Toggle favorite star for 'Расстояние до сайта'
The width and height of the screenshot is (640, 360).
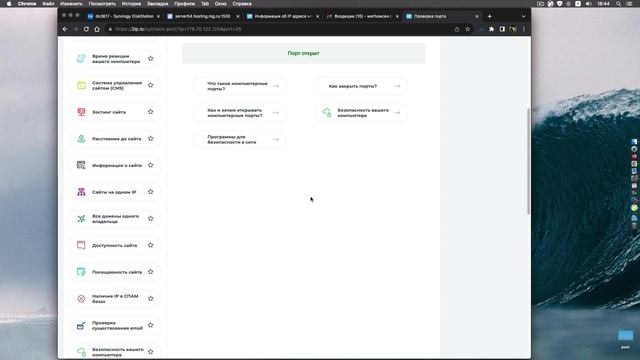(x=151, y=138)
